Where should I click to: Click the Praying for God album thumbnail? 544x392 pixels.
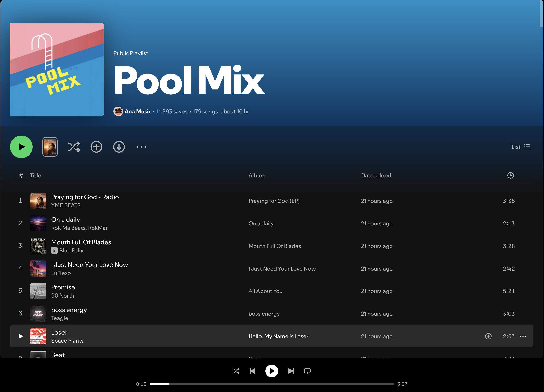click(x=38, y=201)
